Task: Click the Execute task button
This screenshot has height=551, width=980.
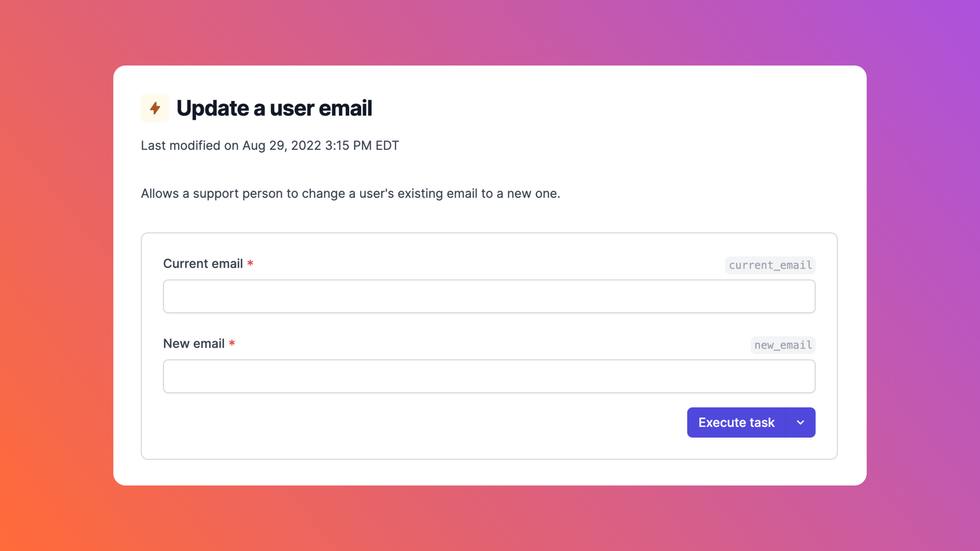Action: pos(736,423)
